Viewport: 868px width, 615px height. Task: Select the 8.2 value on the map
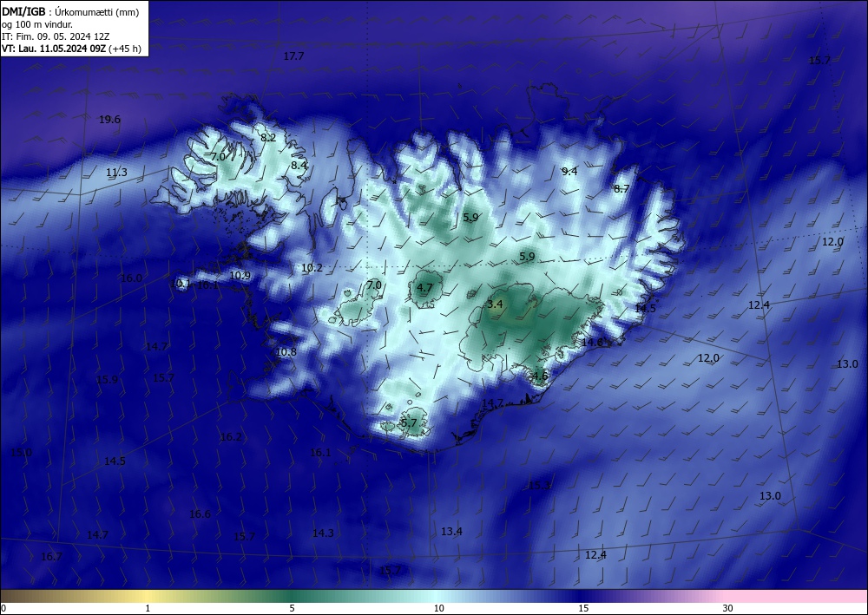pyautogui.click(x=268, y=138)
